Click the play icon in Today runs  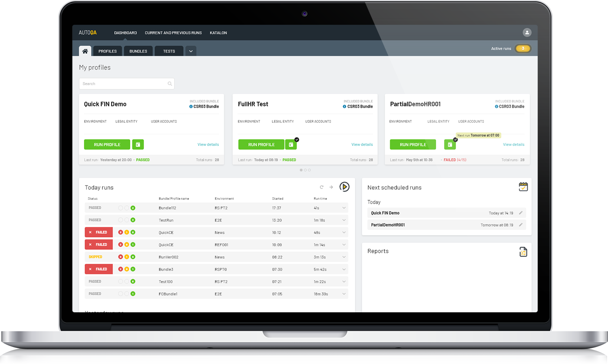point(344,187)
